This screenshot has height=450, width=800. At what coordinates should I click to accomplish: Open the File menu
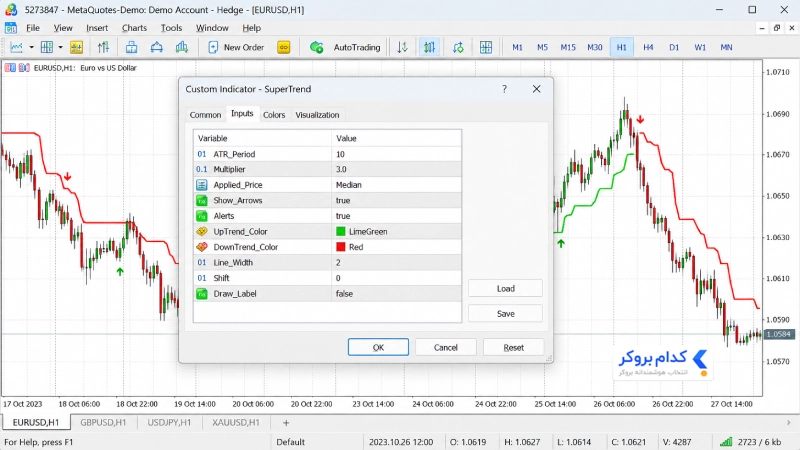(33, 28)
